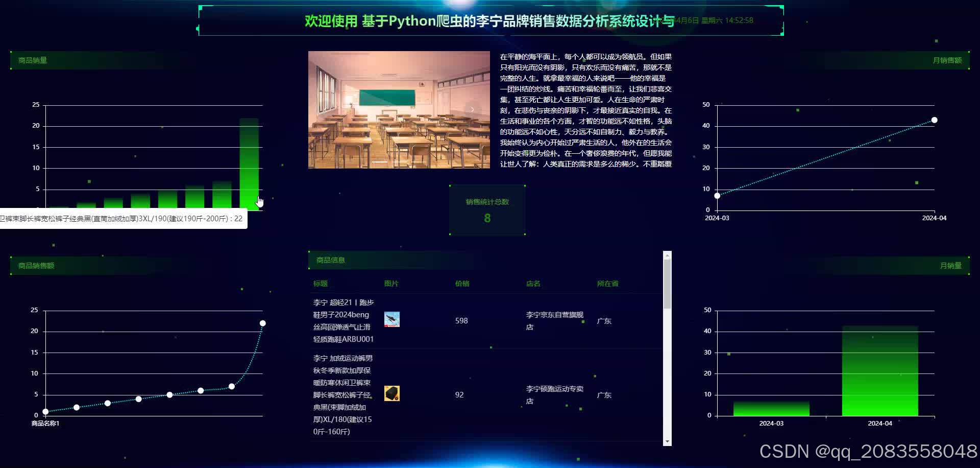
Task: Click the 2024-03 bar in 月销量 chart
Action: (771, 409)
